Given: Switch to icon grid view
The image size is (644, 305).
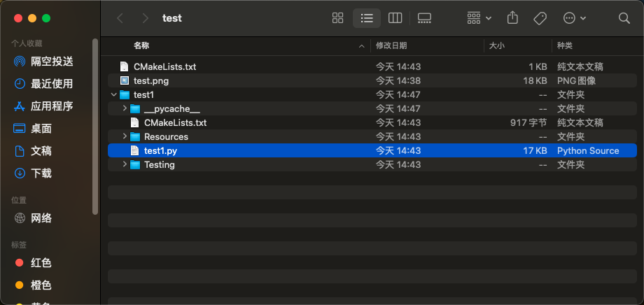Looking at the screenshot, I should 338,18.
